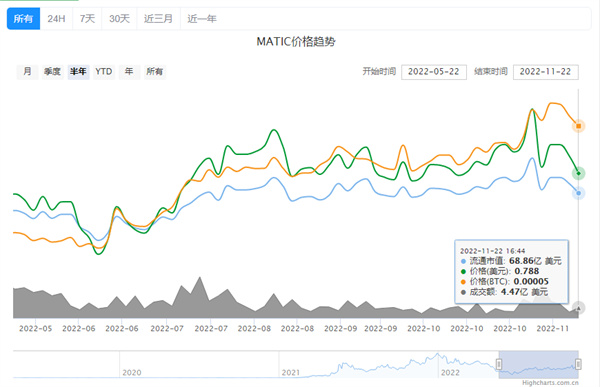Image resolution: width=600 pixels, height=387 pixels.
Task: Click the 开始时间 label
Action: point(379,72)
